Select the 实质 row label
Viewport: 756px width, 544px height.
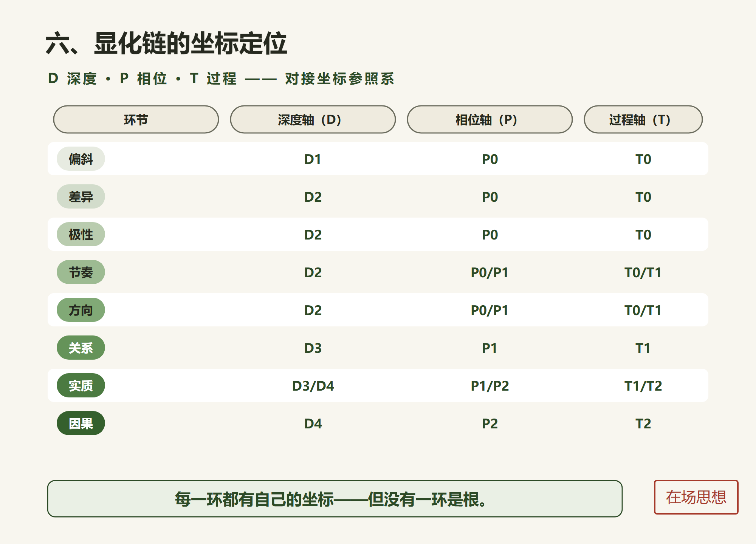coord(81,385)
